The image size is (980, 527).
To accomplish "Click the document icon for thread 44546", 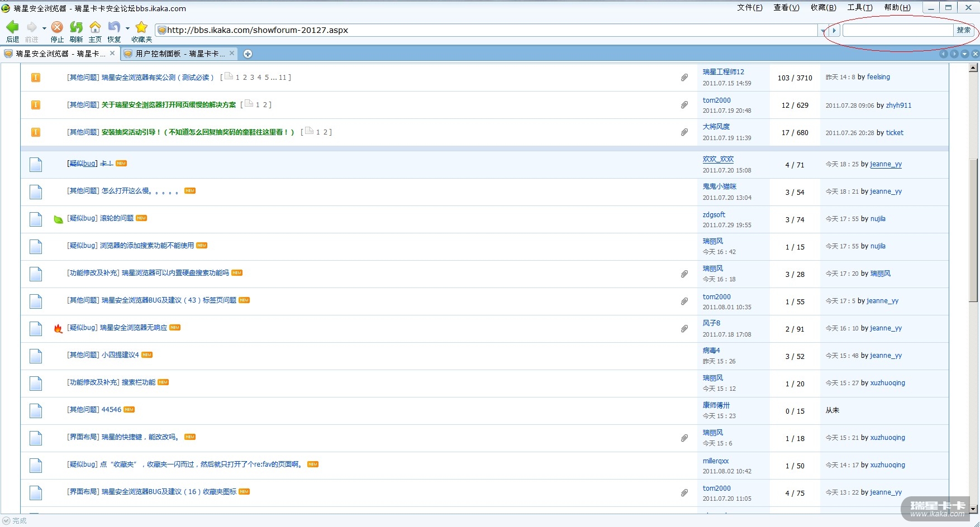I will pos(36,411).
